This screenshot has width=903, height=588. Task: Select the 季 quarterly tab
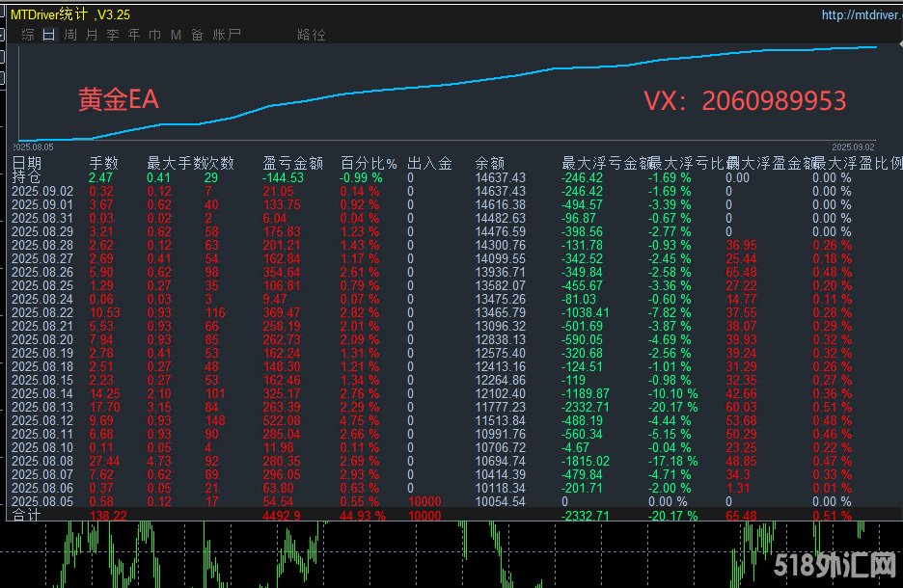tap(113, 35)
